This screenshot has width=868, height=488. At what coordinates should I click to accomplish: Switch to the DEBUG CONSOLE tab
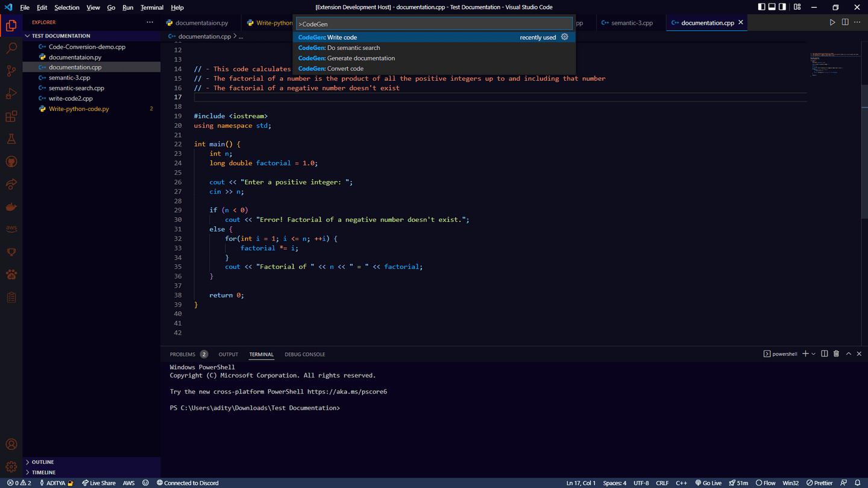pos(304,354)
